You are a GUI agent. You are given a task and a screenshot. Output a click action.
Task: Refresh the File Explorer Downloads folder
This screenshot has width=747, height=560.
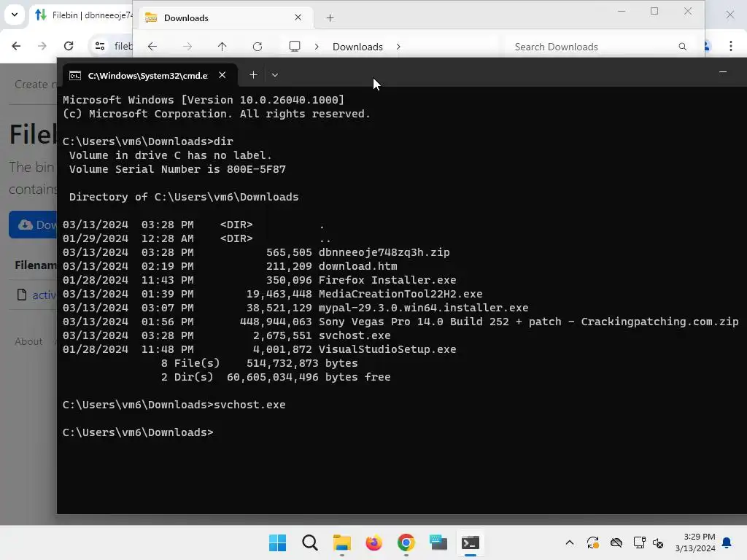(x=258, y=46)
